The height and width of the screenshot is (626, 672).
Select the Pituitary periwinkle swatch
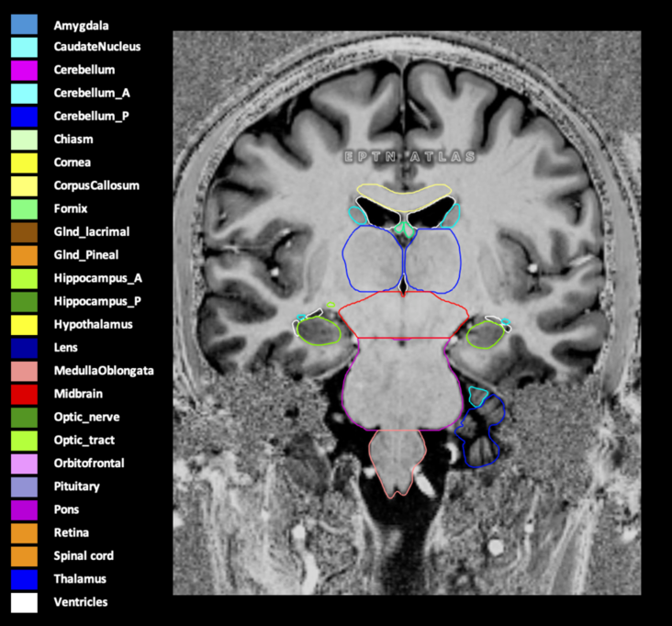click(x=24, y=487)
